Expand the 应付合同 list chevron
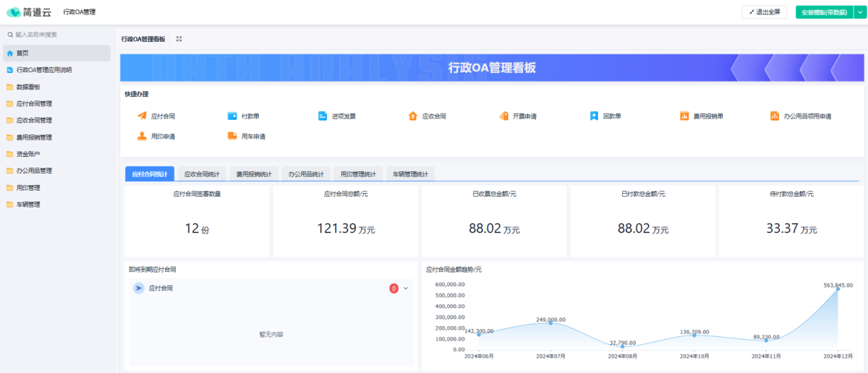The image size is (868, 373). click(406, 288)
